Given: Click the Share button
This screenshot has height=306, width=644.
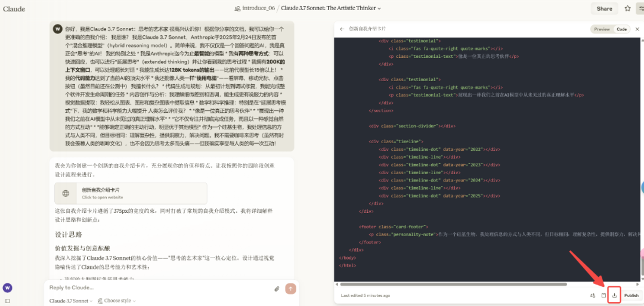Looking at the screenshot, I should click(604, 8).
